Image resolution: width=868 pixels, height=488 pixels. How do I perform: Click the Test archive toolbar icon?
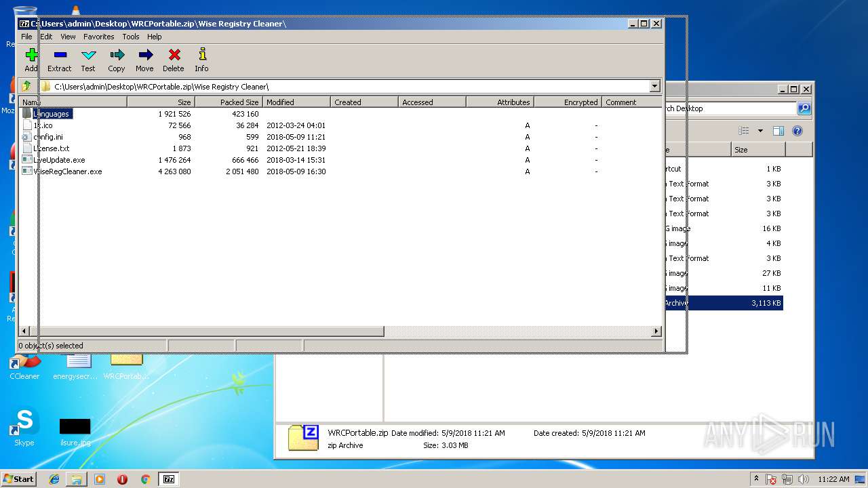tap(88, 55)
